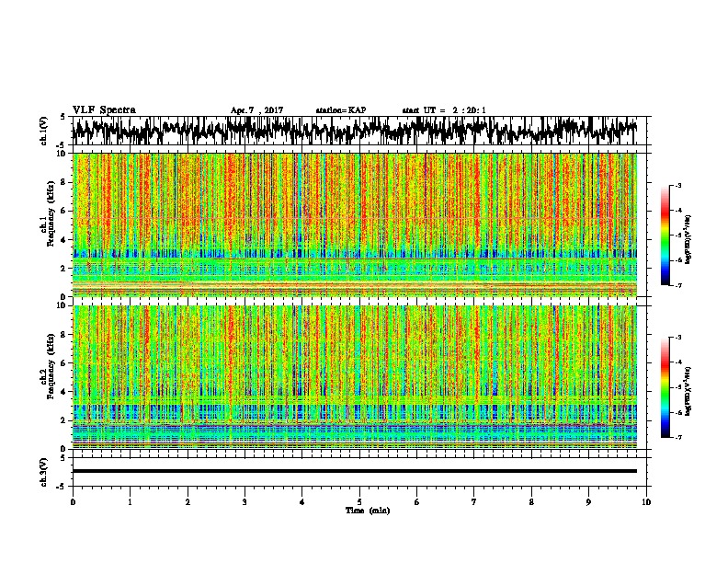This screenshot has height=563, width=728.
Task: Click time axis tick label "1"
Action: pos(130,501)
